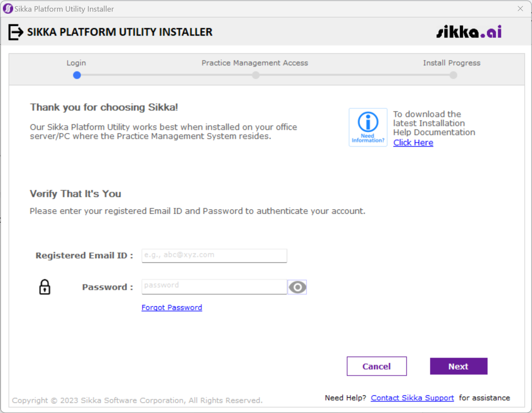Proceed with the Next button
Screen dimensions: 532x413
click(459, 366)
